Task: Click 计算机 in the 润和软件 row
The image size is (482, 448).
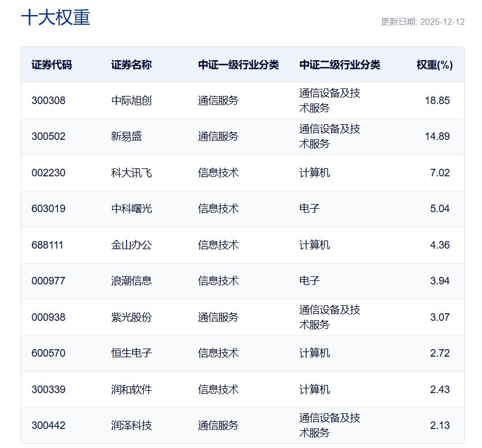Action: tap(314, 390)
